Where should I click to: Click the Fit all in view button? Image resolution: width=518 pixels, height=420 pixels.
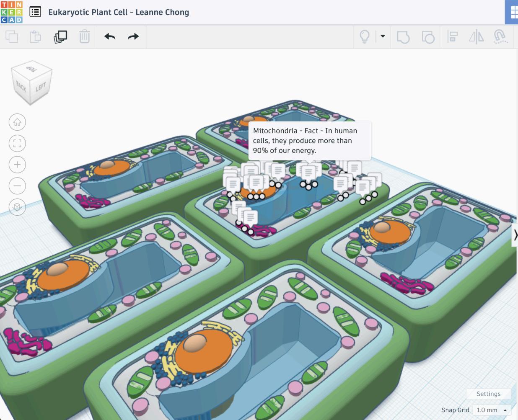(x=17, y=143)
